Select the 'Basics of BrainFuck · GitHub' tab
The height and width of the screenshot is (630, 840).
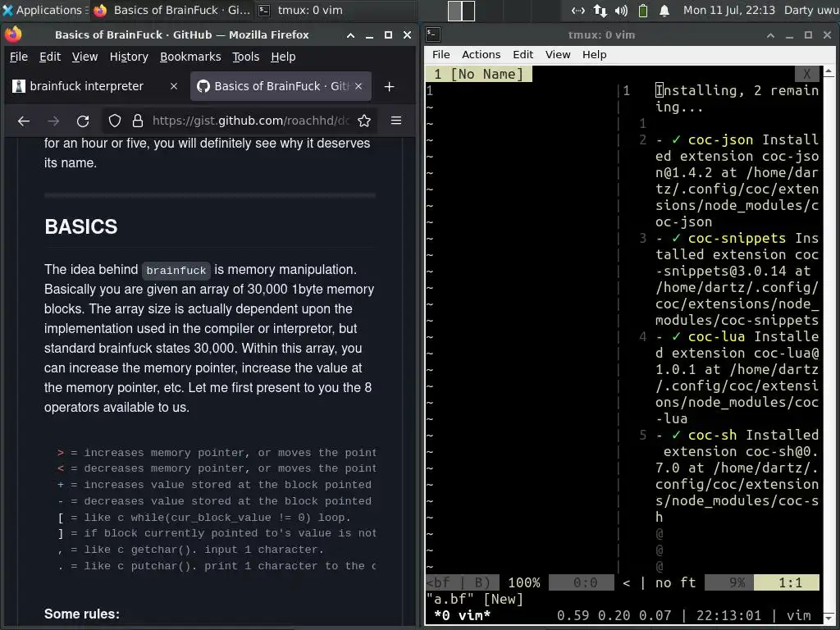coord(281,86)
